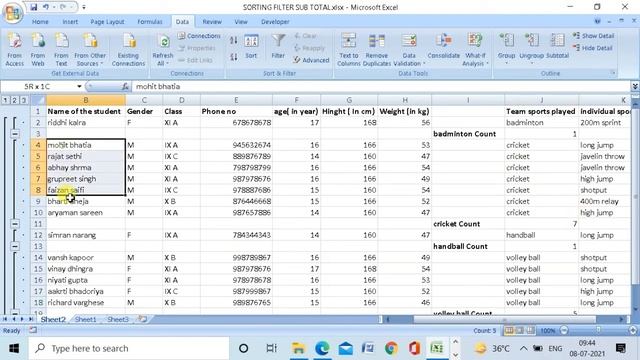Image resolution: width=640 pixels, height=360 pixels.
Task: Show outline level 3
Action: pyautogui.click(x=24, y=100)
